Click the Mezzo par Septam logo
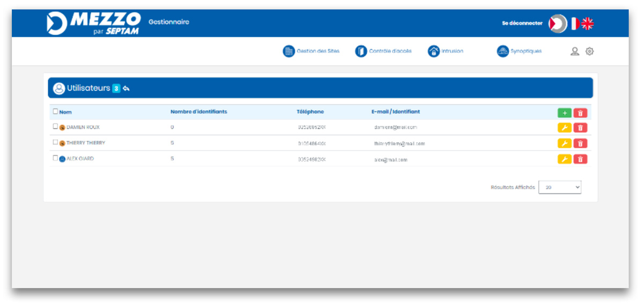 coord(93,24)
